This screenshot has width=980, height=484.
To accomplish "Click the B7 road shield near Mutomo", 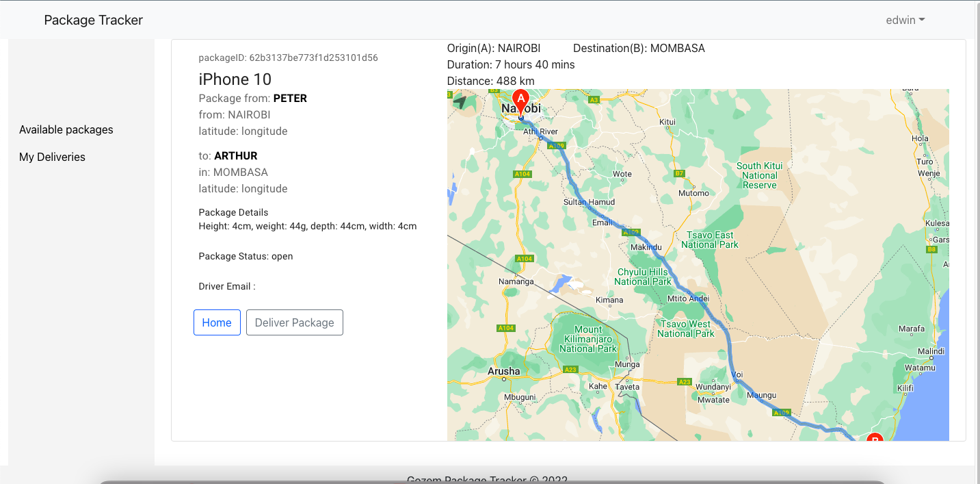I will pos(679,173).
